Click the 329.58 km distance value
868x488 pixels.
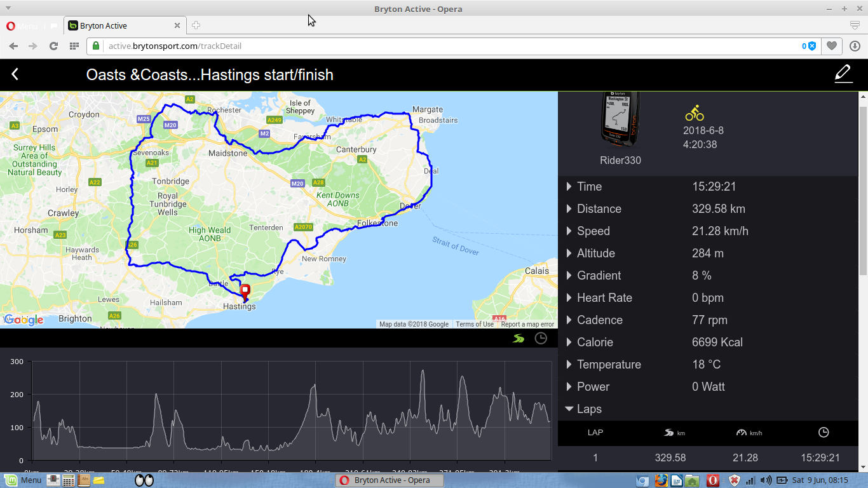tap(719, 208)
